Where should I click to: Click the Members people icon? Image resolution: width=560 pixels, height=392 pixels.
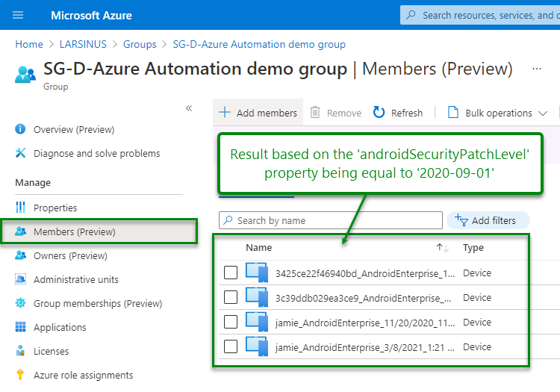[x=20, y=231]
